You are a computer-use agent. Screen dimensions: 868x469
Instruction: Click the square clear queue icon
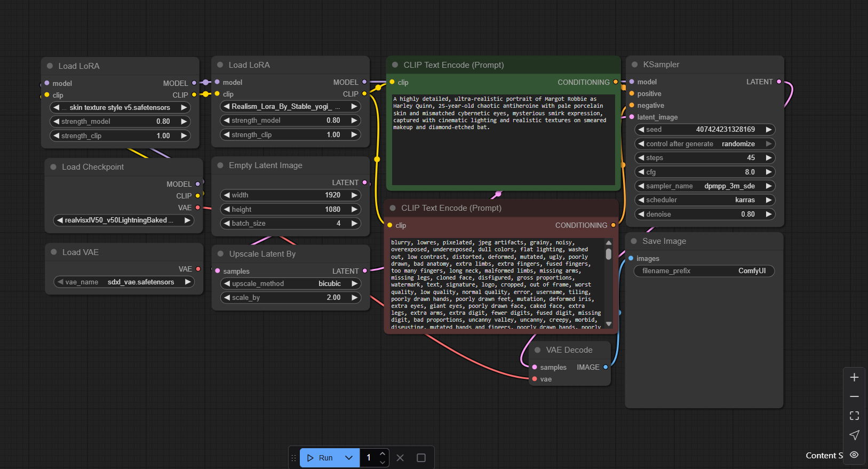[x=421, y=458]
